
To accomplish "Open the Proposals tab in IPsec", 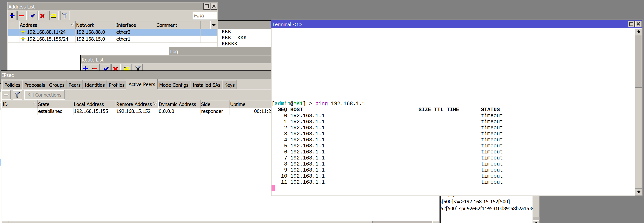I will click(35, 85).
